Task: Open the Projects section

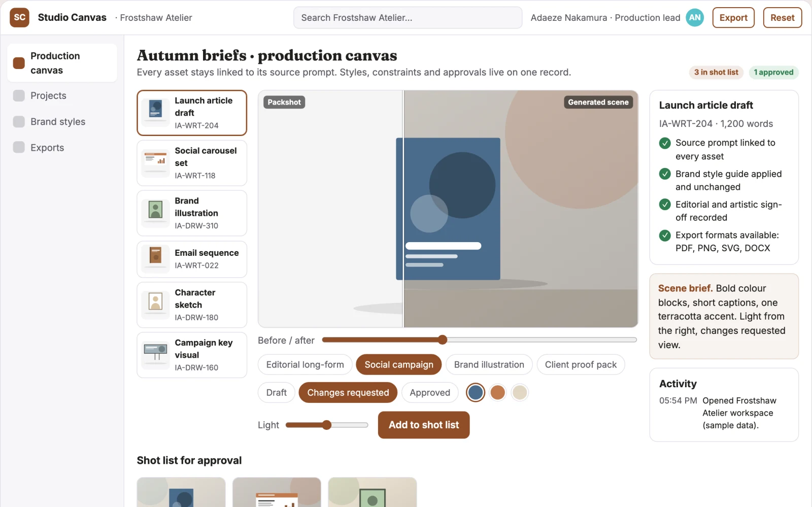Action: click(62, 95)
